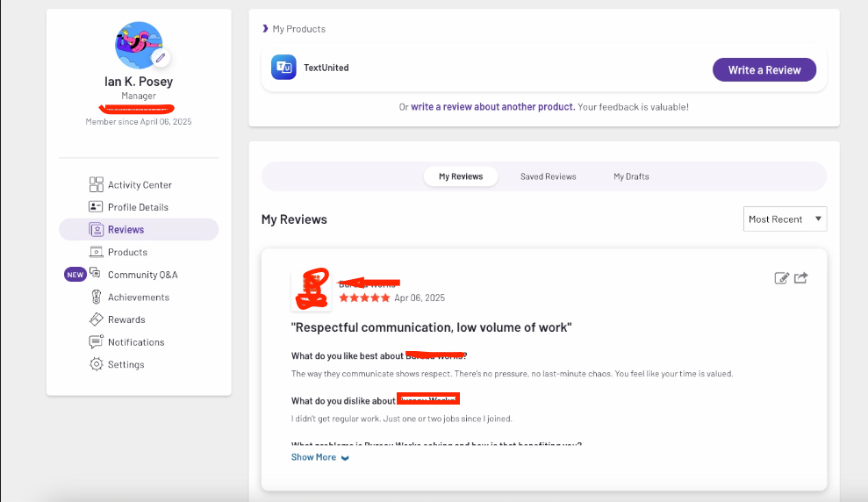This screenshot has height=502, width=868.
Task: Click the TextUnited product logo
Action: [x=283, y=68]
